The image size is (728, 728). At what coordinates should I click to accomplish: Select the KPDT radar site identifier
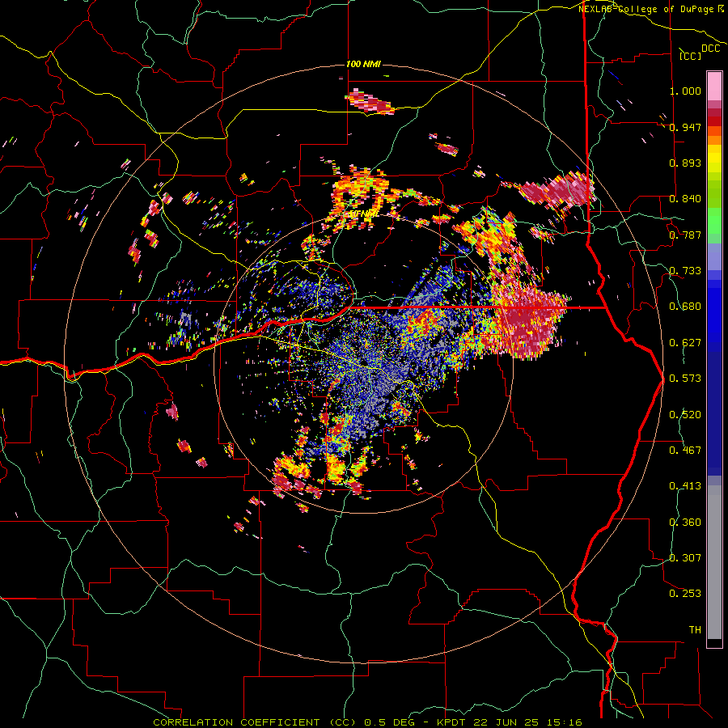tap(453, 722)
